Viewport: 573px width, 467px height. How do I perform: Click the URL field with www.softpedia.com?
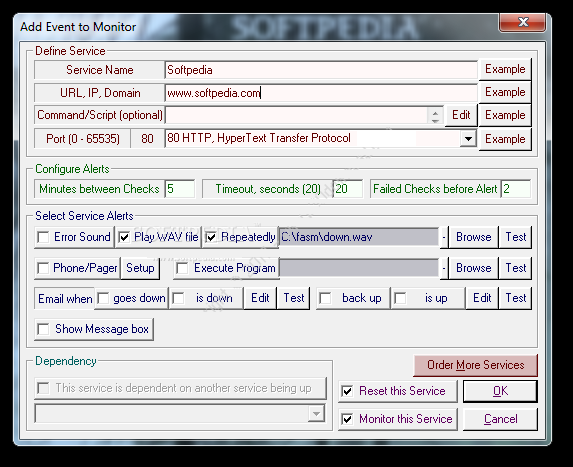click(321, 93)
